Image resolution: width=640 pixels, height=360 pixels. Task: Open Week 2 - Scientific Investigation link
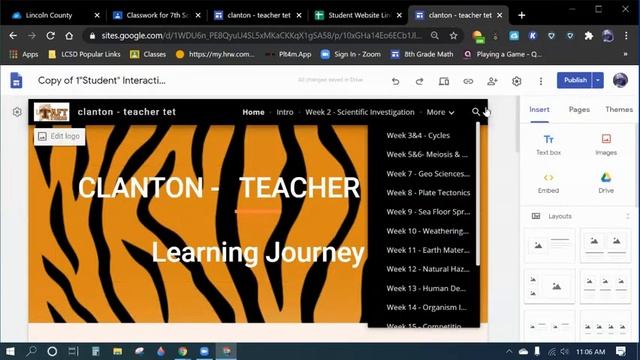[360, 112]
